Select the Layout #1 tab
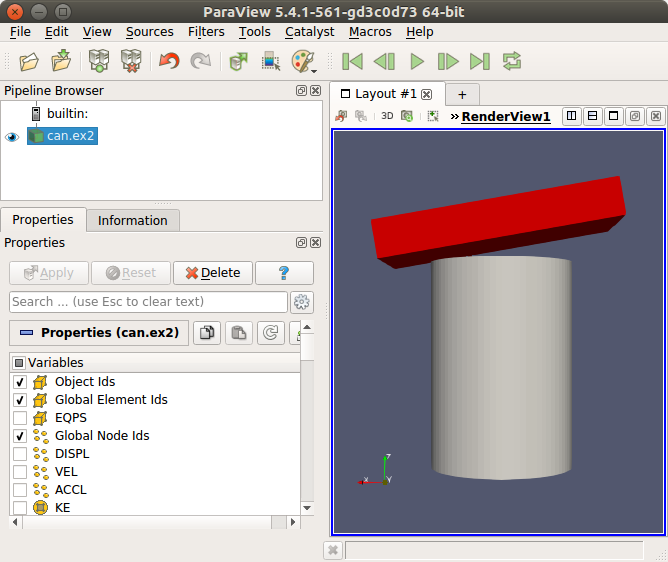 click(x=386, y=94)
